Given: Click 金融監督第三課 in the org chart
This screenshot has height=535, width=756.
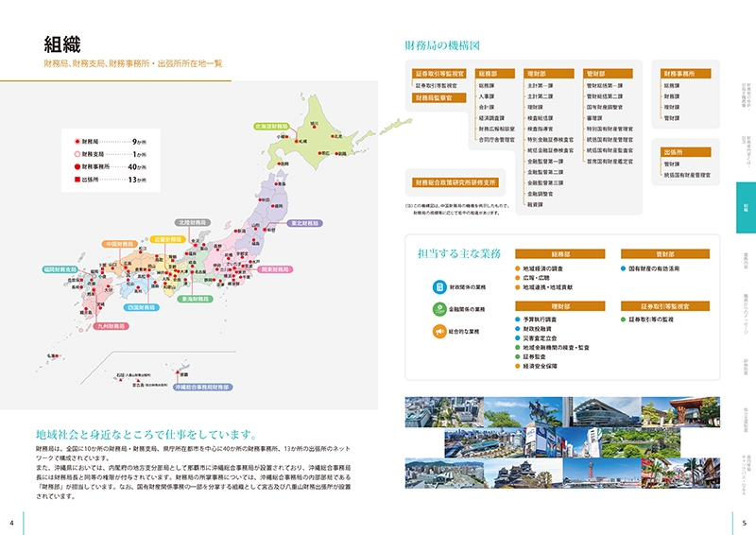Looking at the screenshot, I should (x=545, y=182).
